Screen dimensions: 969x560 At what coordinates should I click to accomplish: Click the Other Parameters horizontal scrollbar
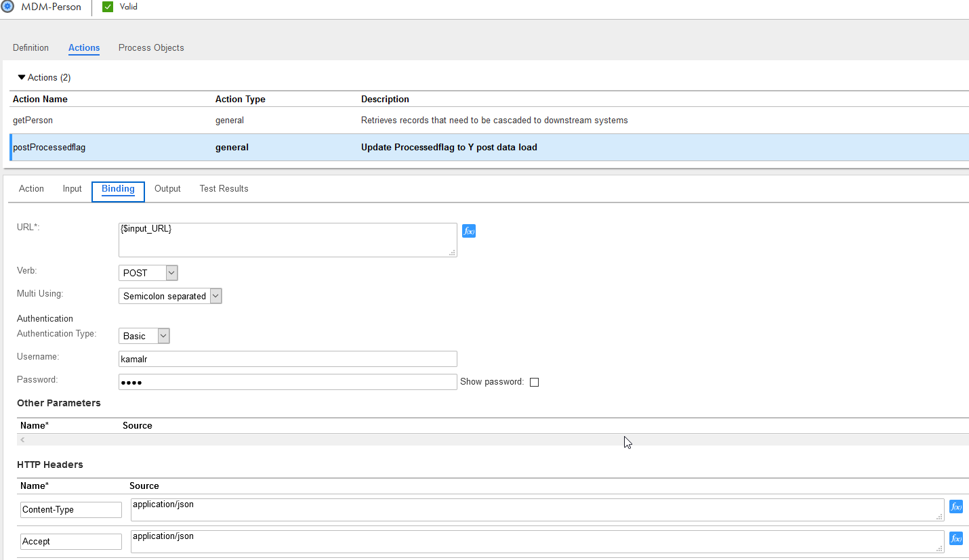[x=493, y=440]
